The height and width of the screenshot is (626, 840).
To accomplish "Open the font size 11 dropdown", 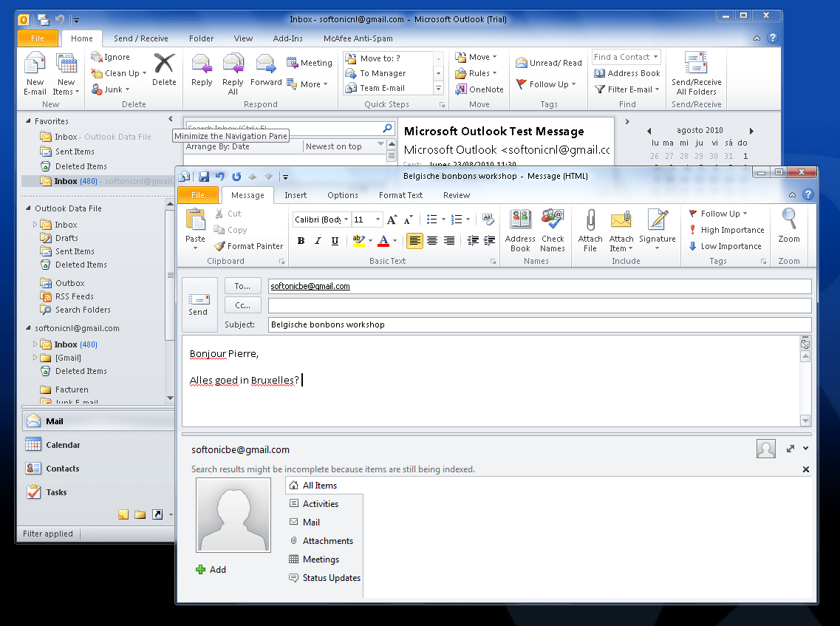I will (x=378, y=220).
